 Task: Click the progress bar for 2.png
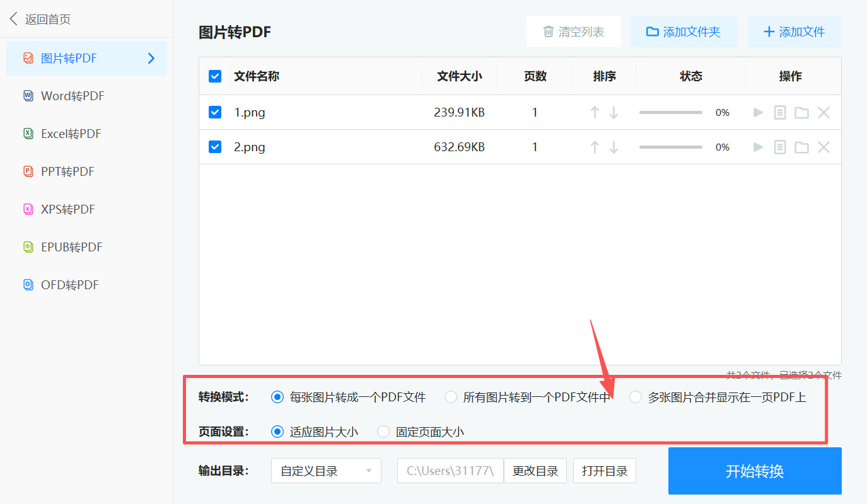point(671,147)
